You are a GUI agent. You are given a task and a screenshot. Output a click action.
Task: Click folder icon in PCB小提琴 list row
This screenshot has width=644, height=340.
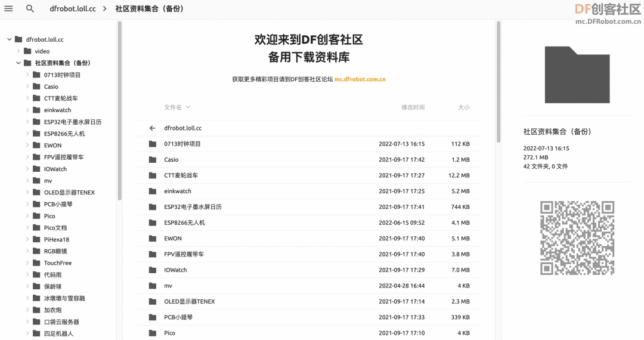(x=153, y=317)
